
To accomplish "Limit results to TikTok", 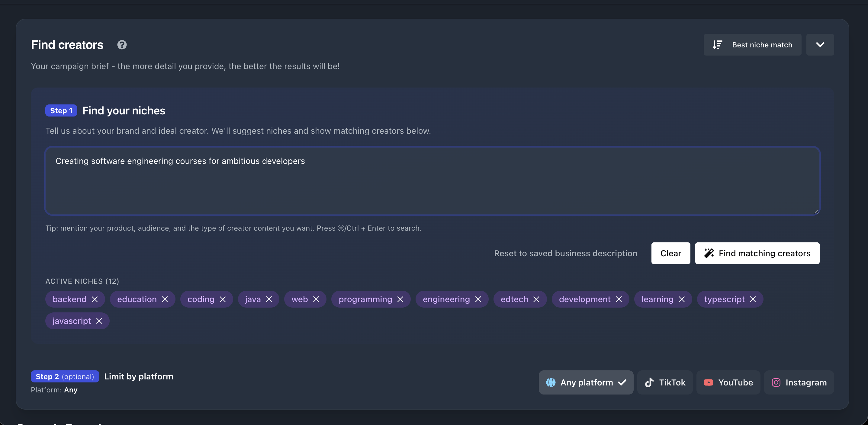I will point(665,382).
